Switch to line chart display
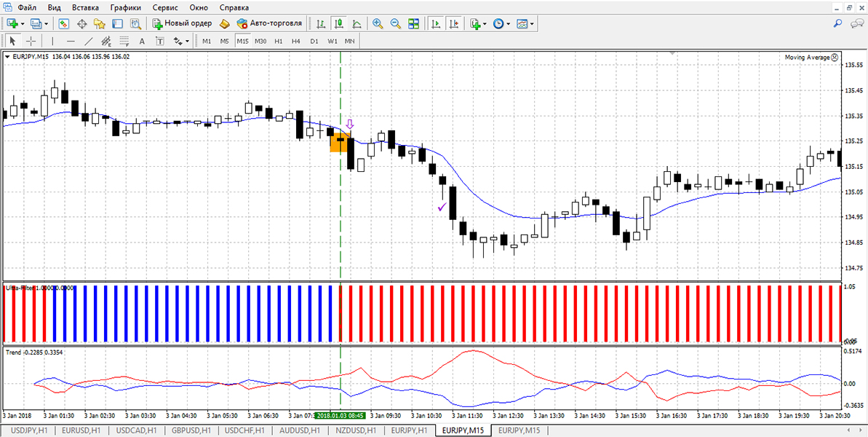Image resolution: width=868 pixels, height=437 pixels. (357, 24)
